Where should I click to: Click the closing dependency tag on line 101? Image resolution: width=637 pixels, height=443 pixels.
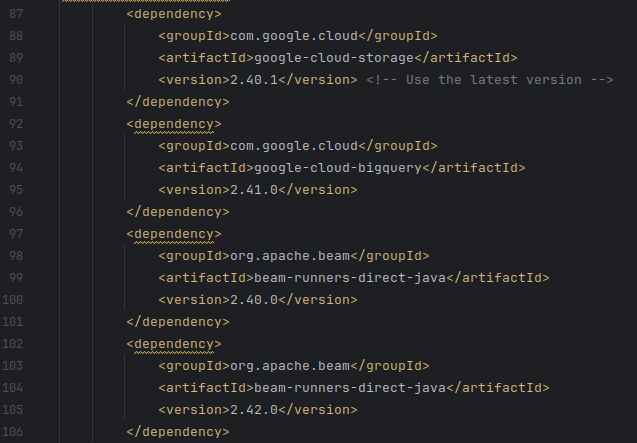click(x=178, y=322)
